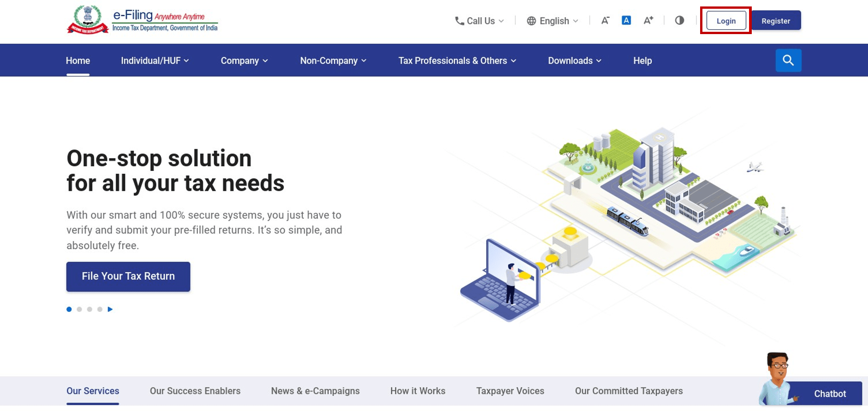This screenshot has height=416, width=868.
Task: Open the English language dropdown
Action: 553,21
